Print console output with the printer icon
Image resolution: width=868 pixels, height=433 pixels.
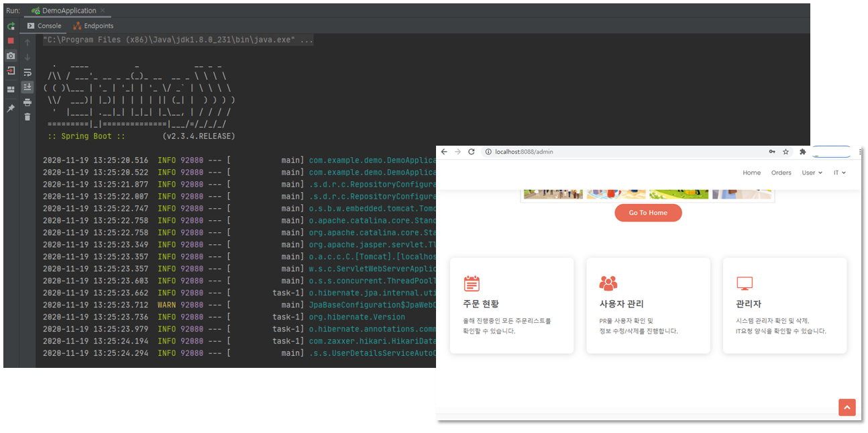pos(28,102)
